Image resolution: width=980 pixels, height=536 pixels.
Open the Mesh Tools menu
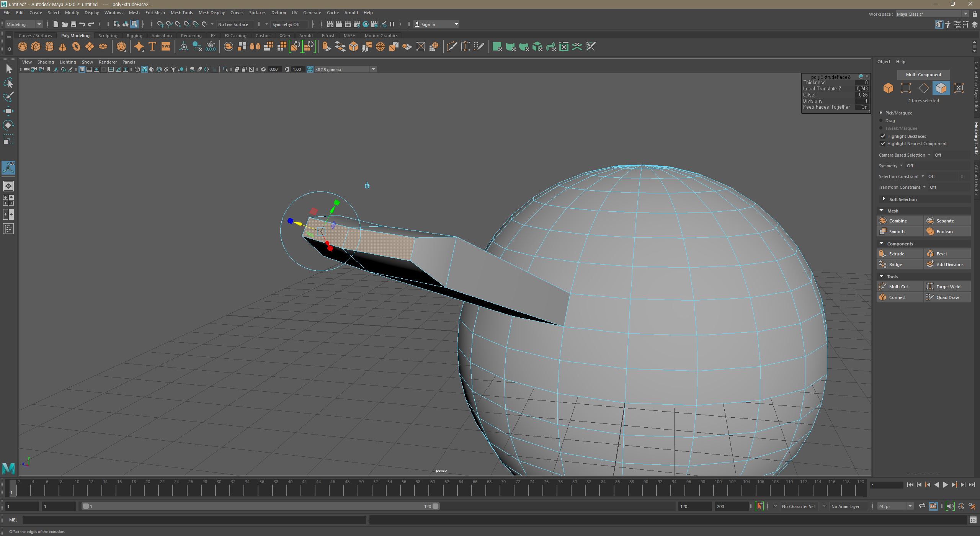click(181, 13)
